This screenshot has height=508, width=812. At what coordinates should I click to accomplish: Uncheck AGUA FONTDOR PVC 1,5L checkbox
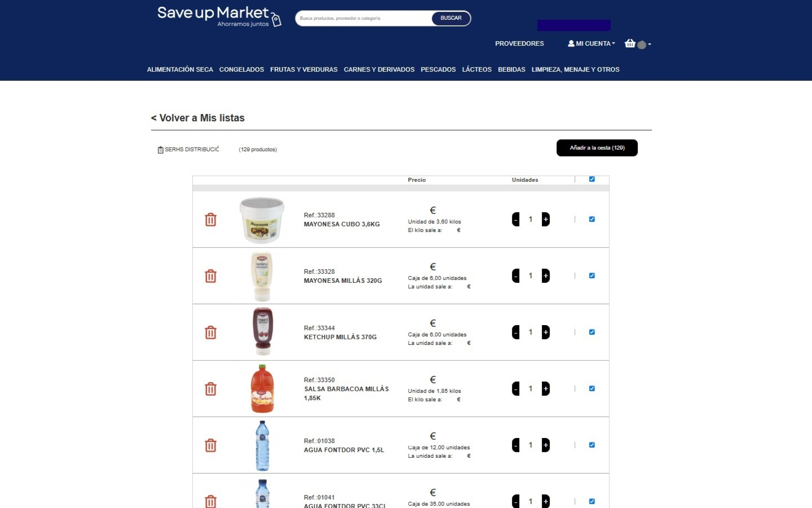point(592,445)
